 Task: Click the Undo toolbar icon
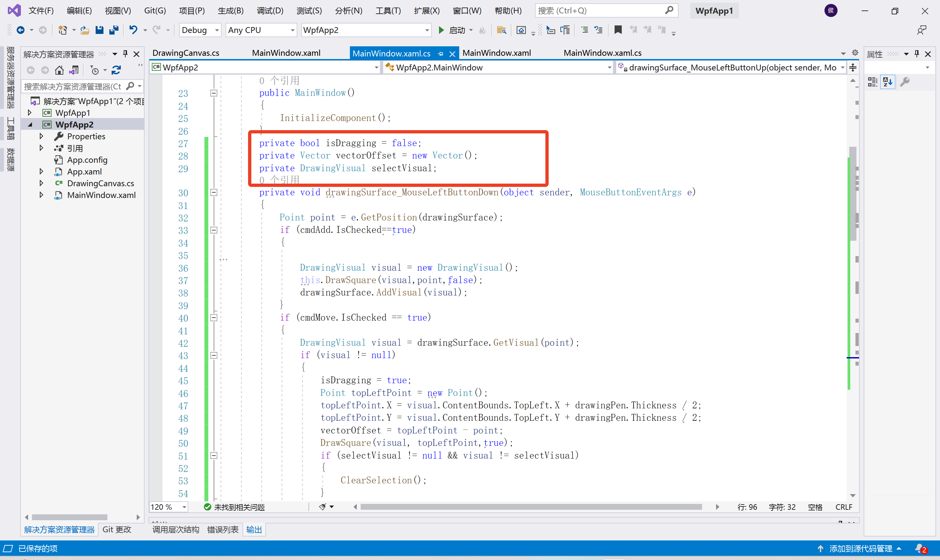click(133, 30)
